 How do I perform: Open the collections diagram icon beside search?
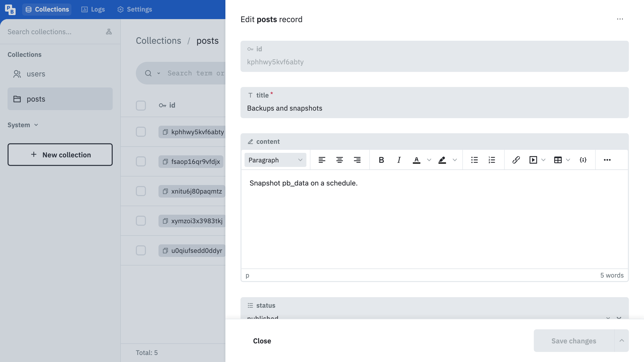pyautogui.click(x=109, y=32)
